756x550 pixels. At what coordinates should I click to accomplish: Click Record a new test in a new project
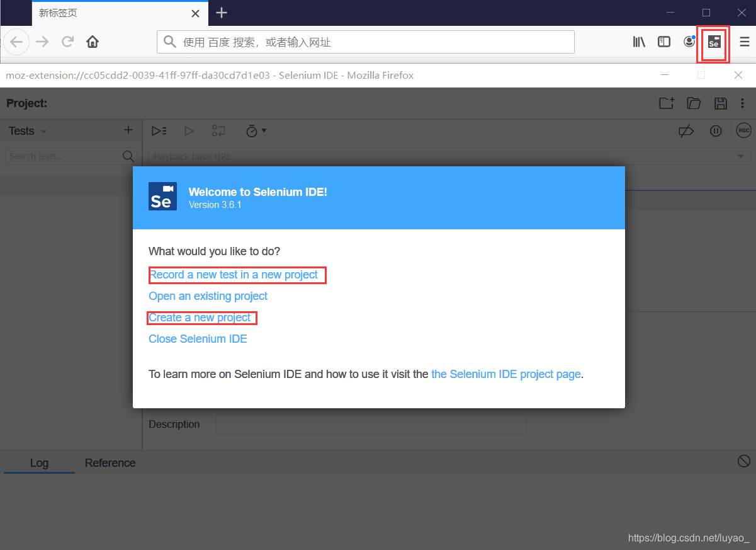(234, 275)
